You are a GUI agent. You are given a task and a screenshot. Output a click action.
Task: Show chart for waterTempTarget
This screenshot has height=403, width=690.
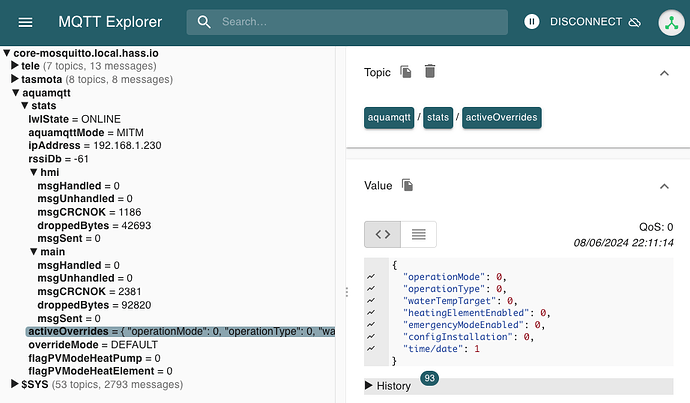[371, 300]
